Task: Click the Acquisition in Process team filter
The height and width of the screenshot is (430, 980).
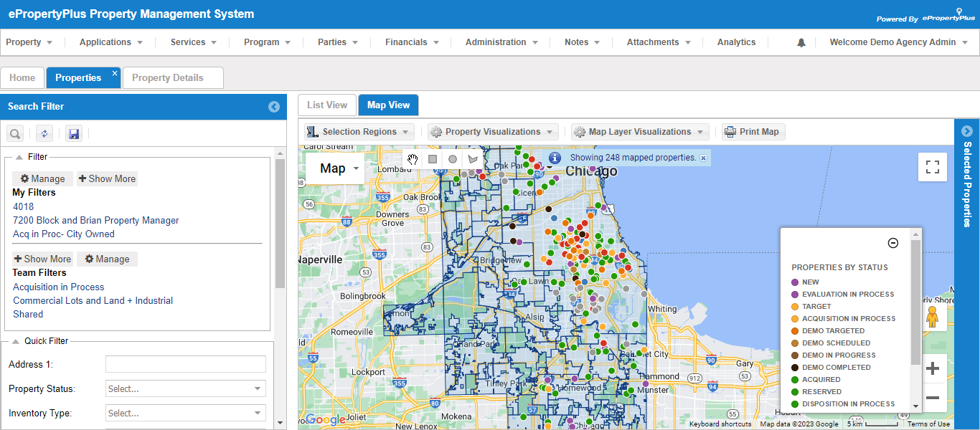Action: point(58,286)
